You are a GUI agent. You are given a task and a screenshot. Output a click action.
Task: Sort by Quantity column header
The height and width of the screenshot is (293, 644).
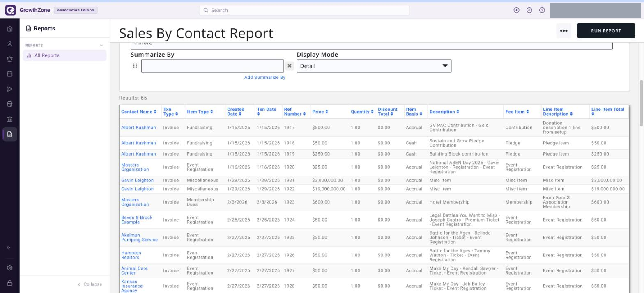(362, 112)
